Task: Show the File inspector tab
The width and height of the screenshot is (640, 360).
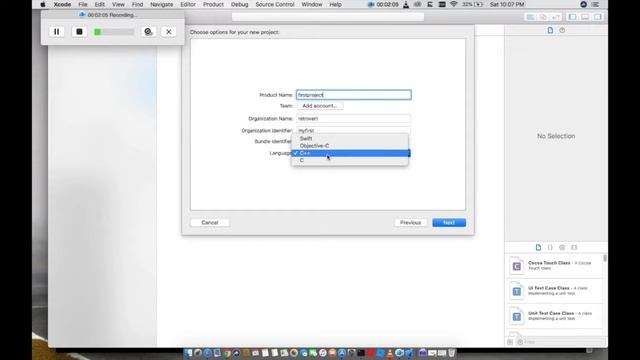Action: pyautogui.click(x=550, y=30)
